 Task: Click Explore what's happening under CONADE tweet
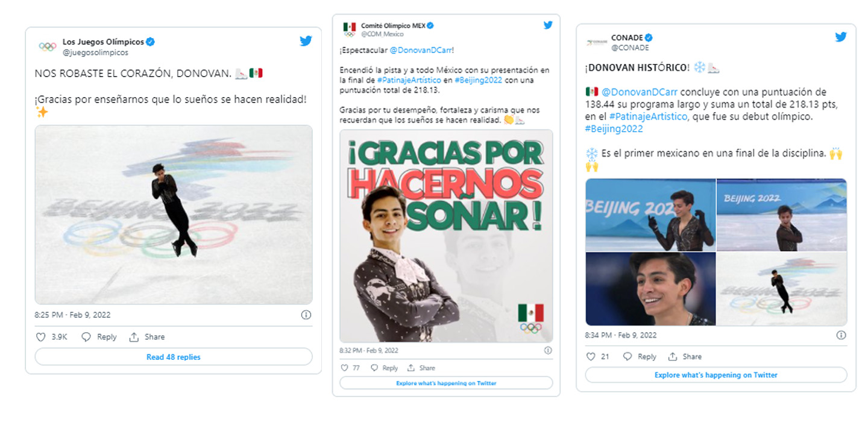click(x=716, y=375)
